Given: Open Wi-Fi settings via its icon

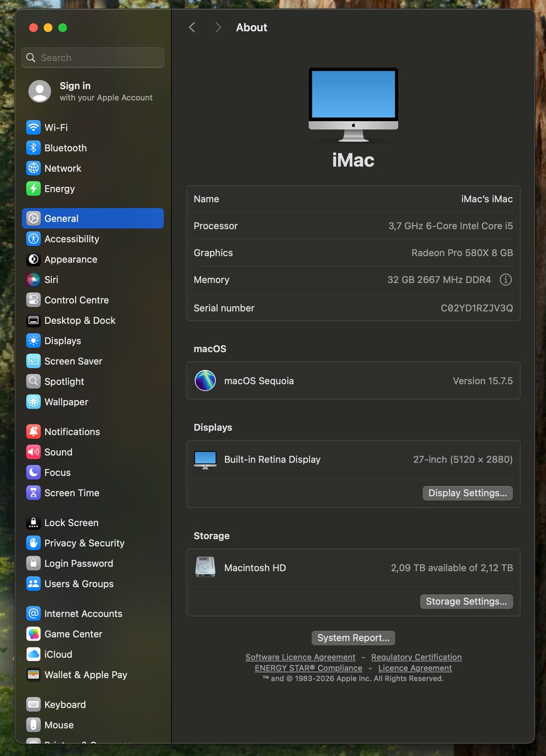Looking at the screenshot, I should point(34,127).
